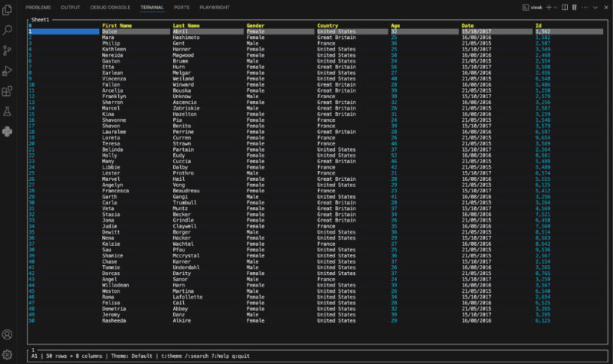Open the terminal launch profile dropdown arrow
The image size is (613, 364).
click(555, 8)
